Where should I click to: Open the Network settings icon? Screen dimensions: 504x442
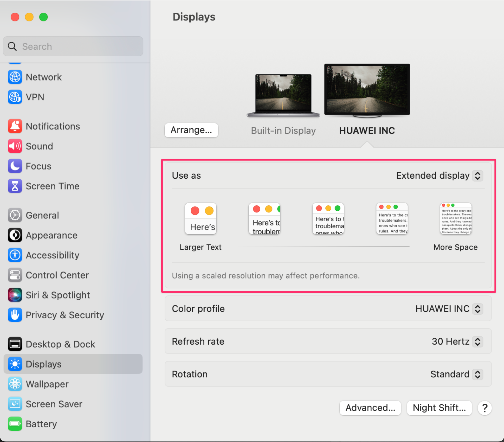tap(15, 77)
